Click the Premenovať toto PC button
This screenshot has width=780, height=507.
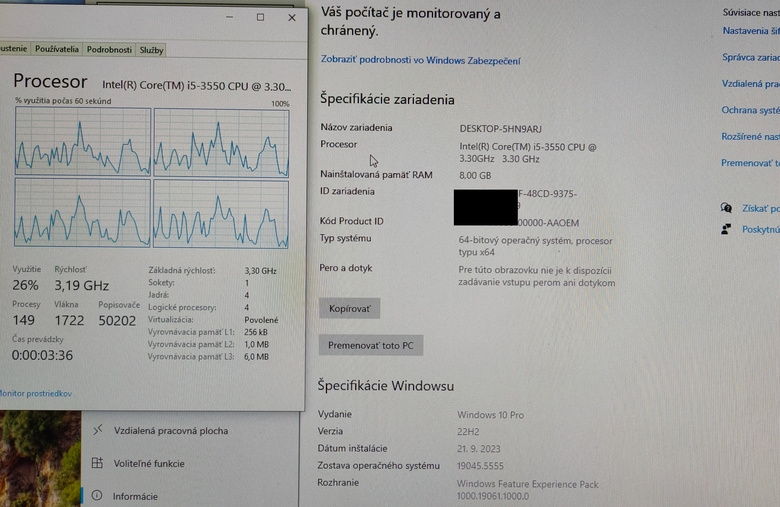(x=371, y=345)
